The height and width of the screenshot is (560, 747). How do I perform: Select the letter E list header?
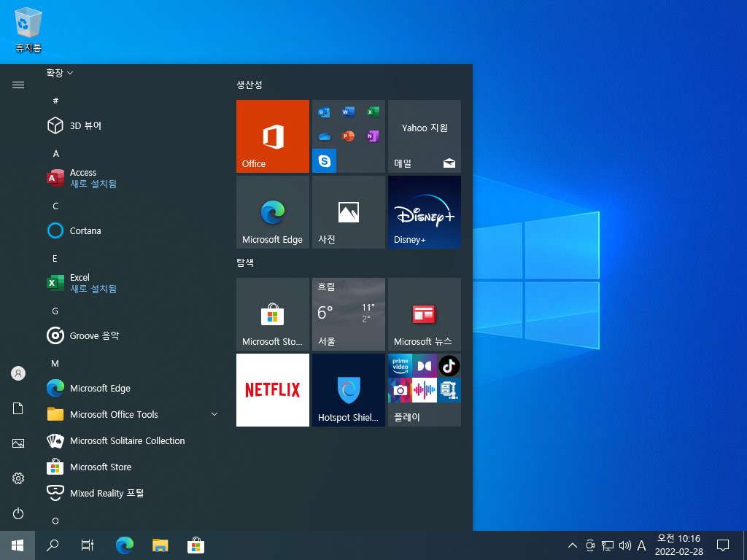click(x=55, y=259)
